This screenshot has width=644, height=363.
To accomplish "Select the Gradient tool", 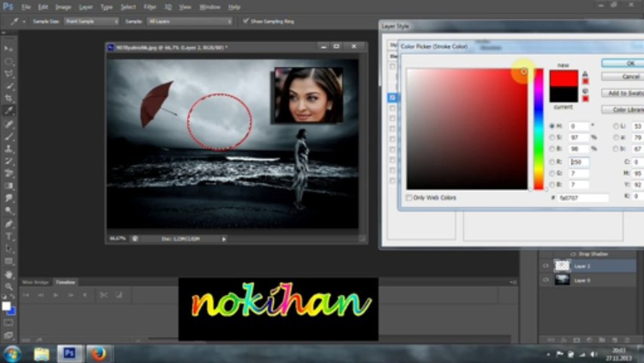I will tap(9, 186).
